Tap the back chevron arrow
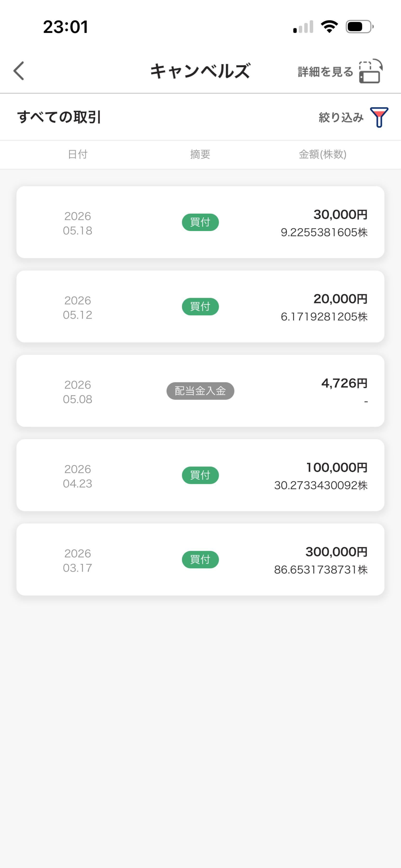This screenshot has width=401, height=868. click(x=19, y=71)
